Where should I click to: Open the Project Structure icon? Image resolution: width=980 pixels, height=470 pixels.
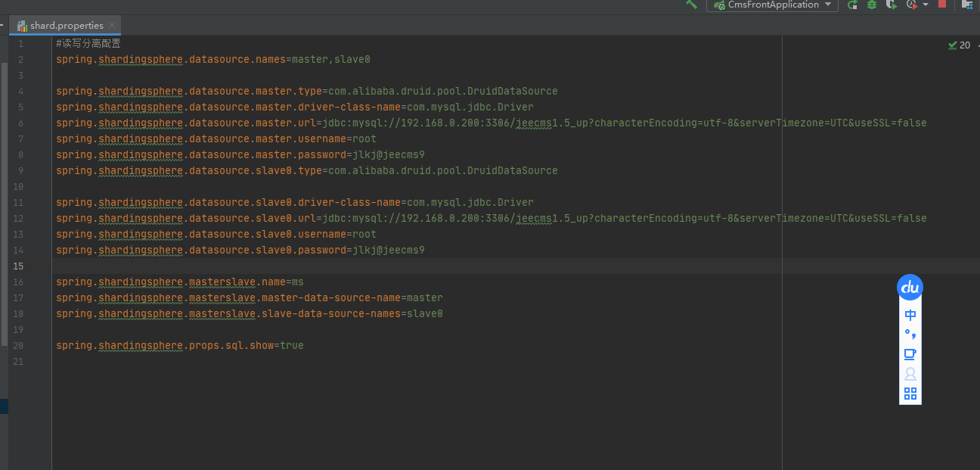point(966,5)
